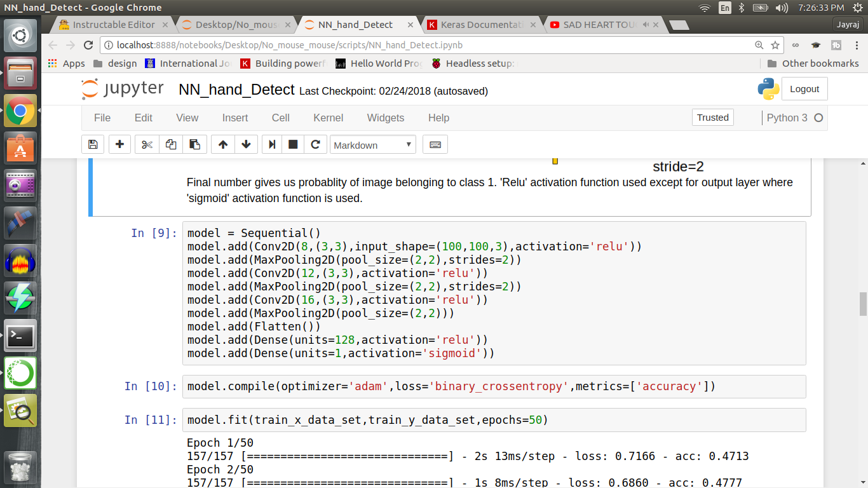The image size is (868, 488).
Task: Restart the kernel with circular arrow icon
Action: (315, 144)
